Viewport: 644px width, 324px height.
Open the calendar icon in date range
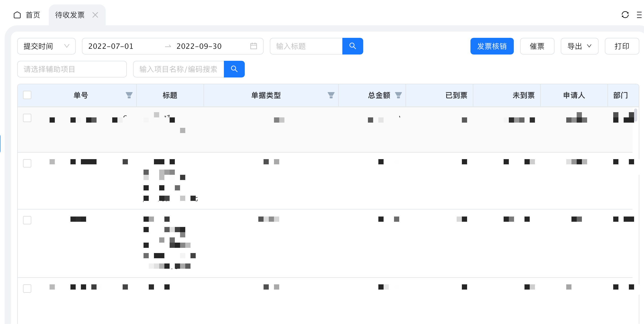(253, 46)
